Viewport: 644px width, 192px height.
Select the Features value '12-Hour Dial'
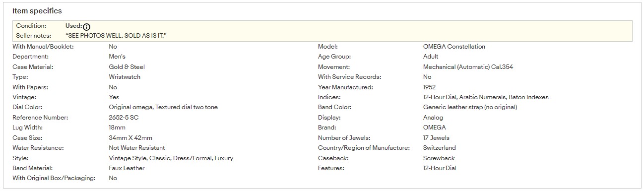tap(440, 168)
